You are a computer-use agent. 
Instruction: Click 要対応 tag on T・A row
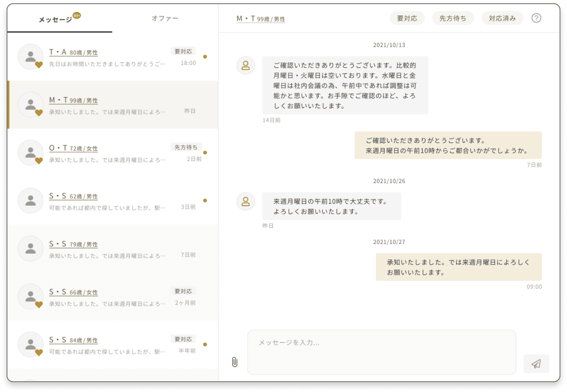click(x=183, y=51)
